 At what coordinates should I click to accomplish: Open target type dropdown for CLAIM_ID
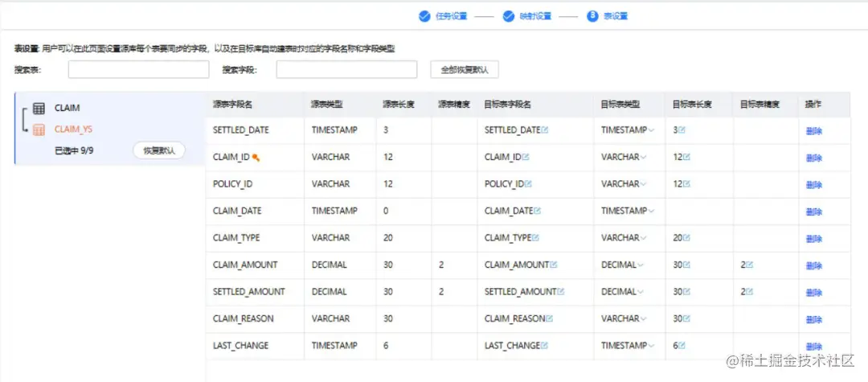click(x=643, y=158)
